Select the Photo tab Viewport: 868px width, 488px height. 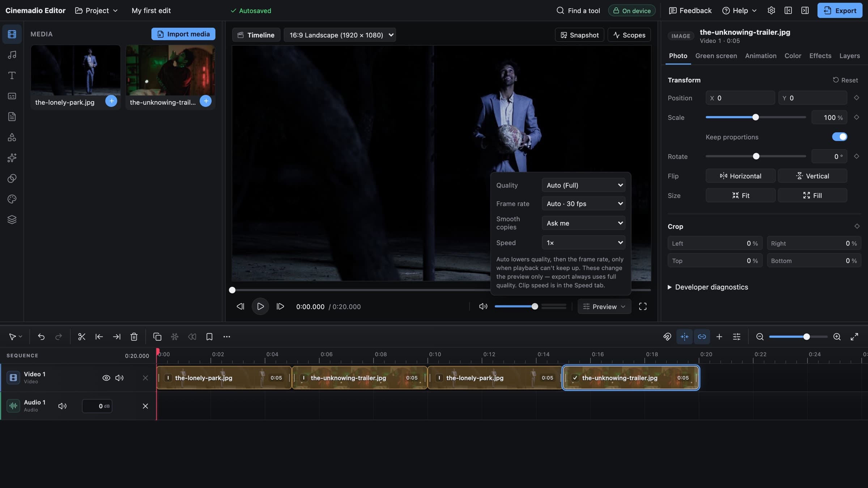[x=678, y=56]
